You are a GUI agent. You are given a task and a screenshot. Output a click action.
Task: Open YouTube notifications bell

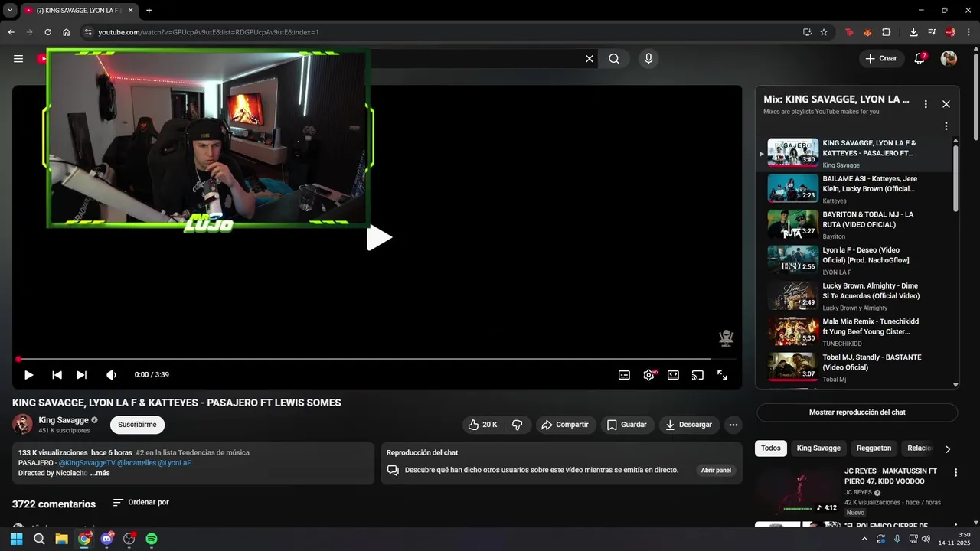pos(920,59)
